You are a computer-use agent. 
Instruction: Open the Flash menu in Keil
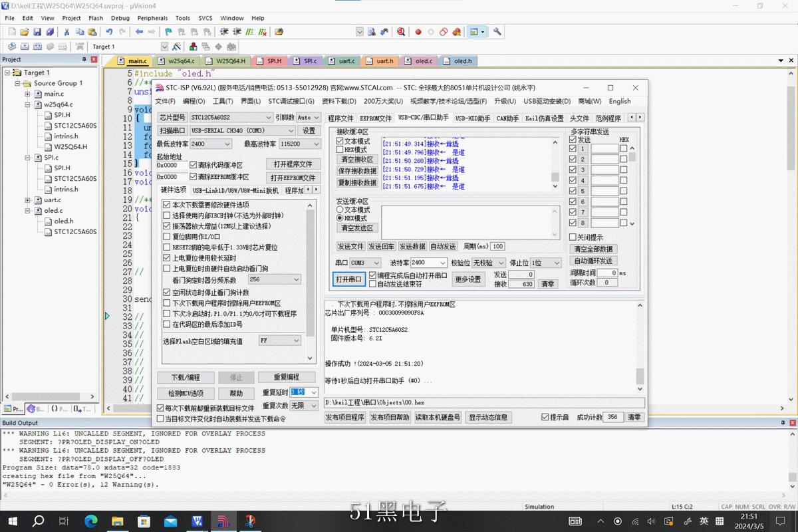(x=96, y=18)
